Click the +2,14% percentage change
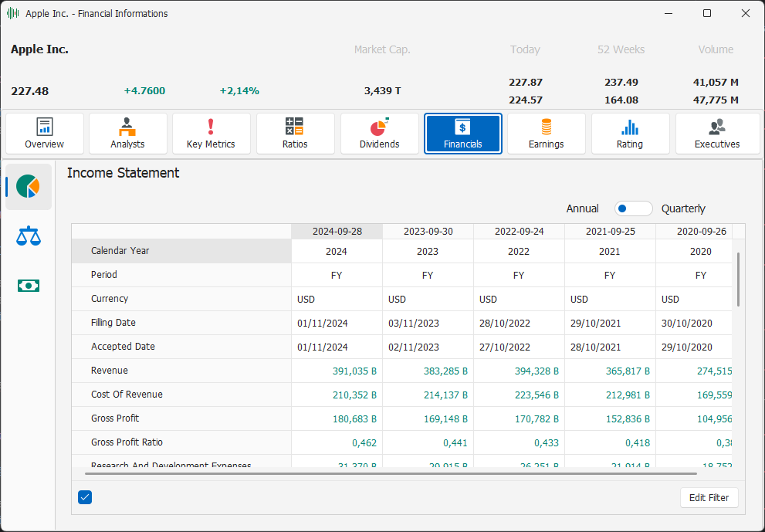This screenshot has width=765, height=532. (239, 91)
